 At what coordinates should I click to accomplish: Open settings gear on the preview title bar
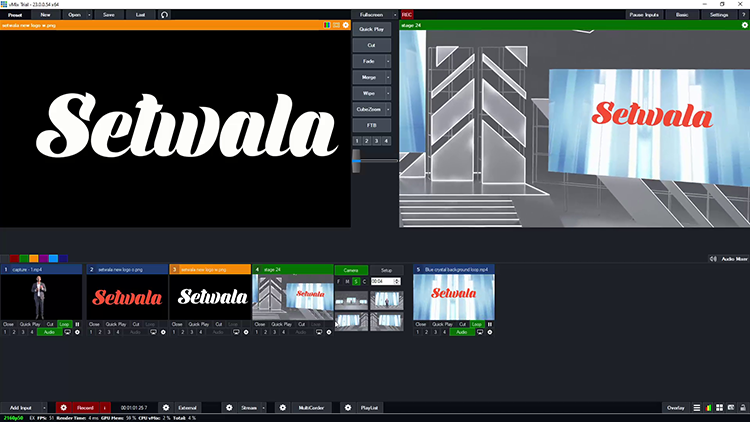346,24
